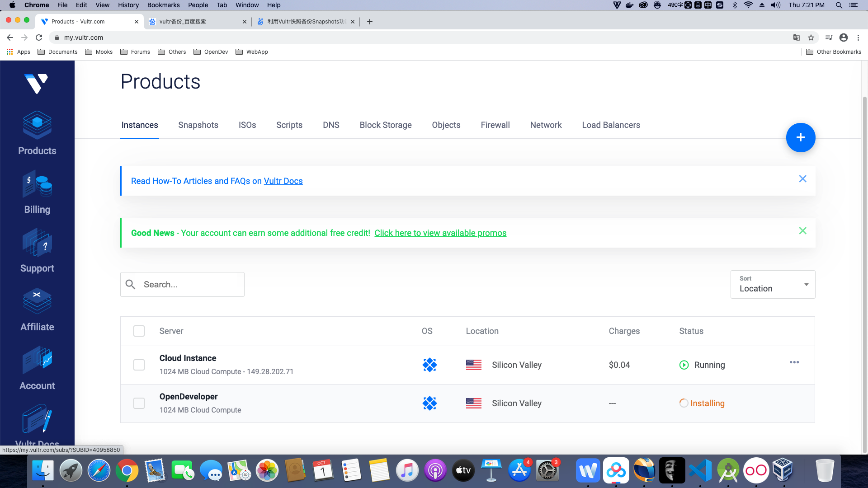Dismiss the Vultr Docs info banner
868x488 pixels.
click(802, 179)
